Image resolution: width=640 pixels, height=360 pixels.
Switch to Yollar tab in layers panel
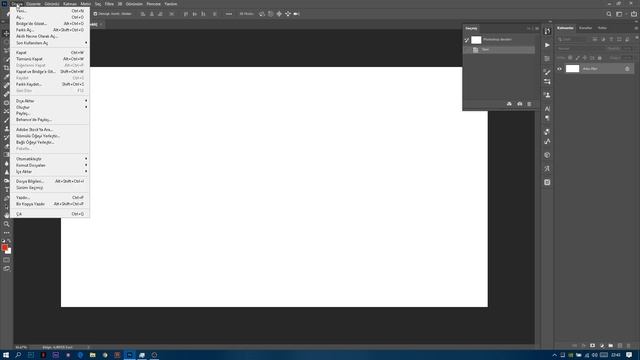point(602,28)
